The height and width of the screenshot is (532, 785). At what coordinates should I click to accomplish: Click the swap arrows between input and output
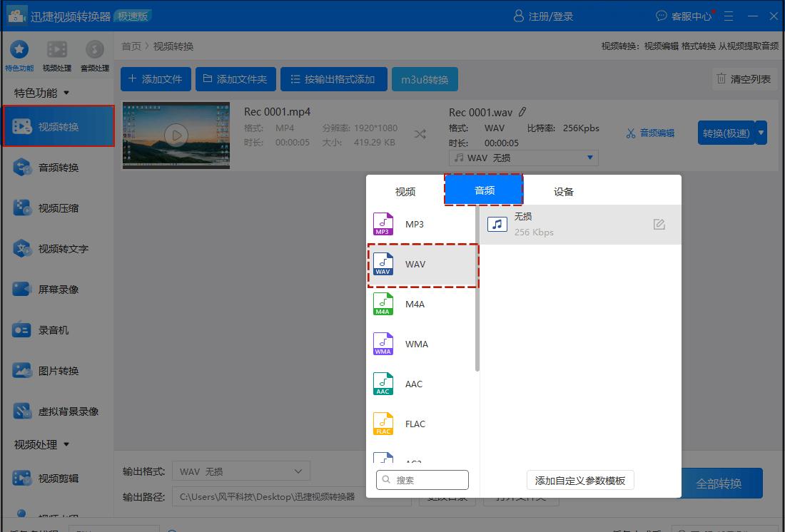(420, 133)
